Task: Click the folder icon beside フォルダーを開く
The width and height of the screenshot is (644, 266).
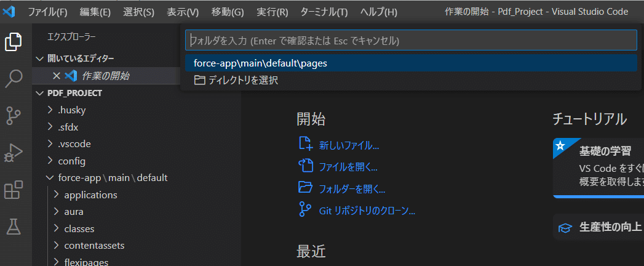Action: (306, 188)
